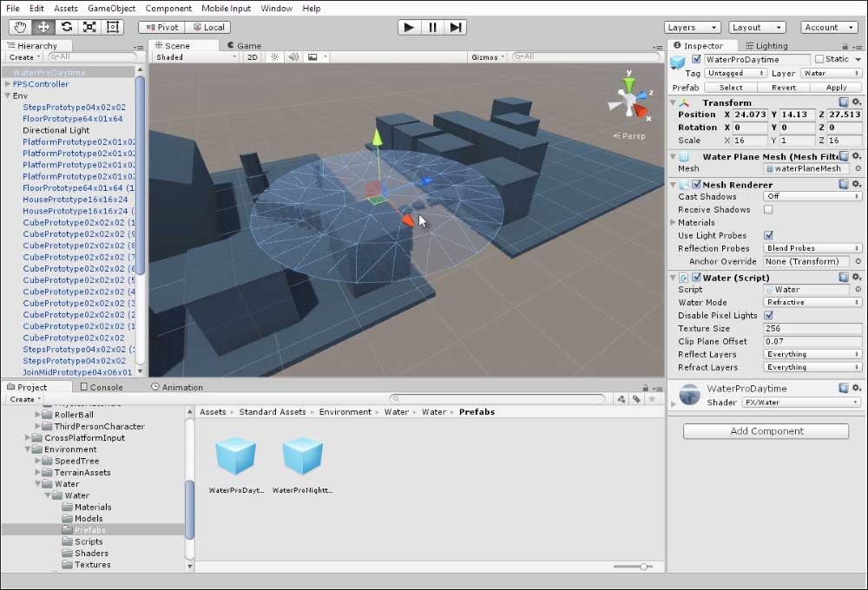Image resolution: width=868 pixels, height=590 pixels.
Task: Select the Move tool
Action: click(42, 27)
